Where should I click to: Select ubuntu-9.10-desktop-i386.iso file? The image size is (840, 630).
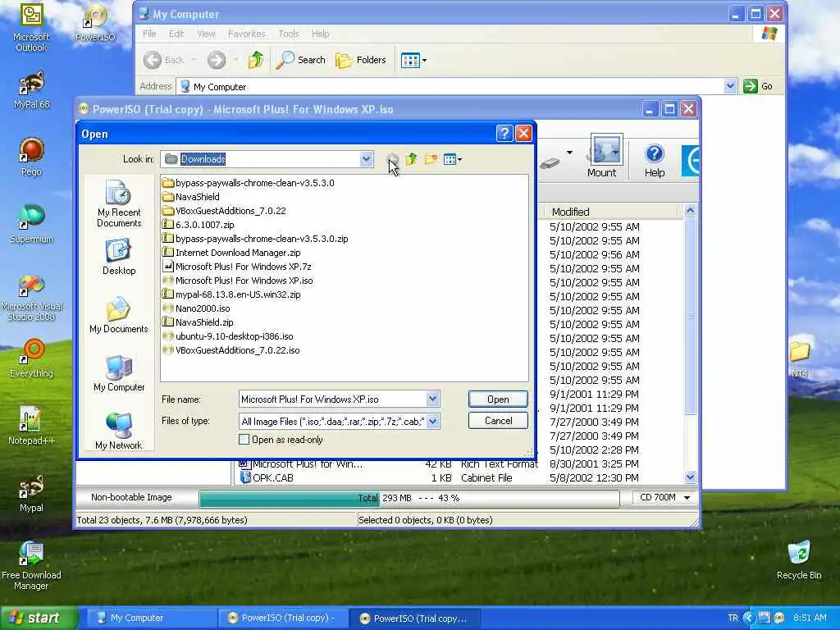(x=228, y=336)
